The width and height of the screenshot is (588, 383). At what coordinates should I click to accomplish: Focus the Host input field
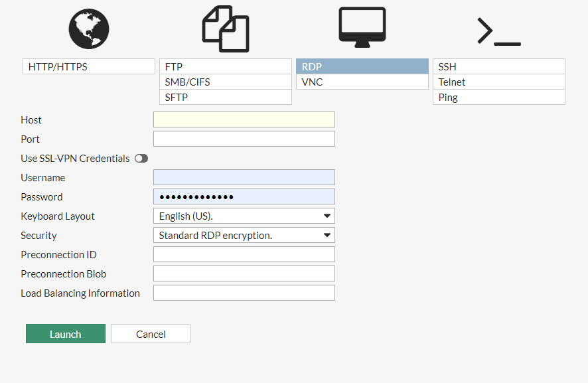[244, 119]
